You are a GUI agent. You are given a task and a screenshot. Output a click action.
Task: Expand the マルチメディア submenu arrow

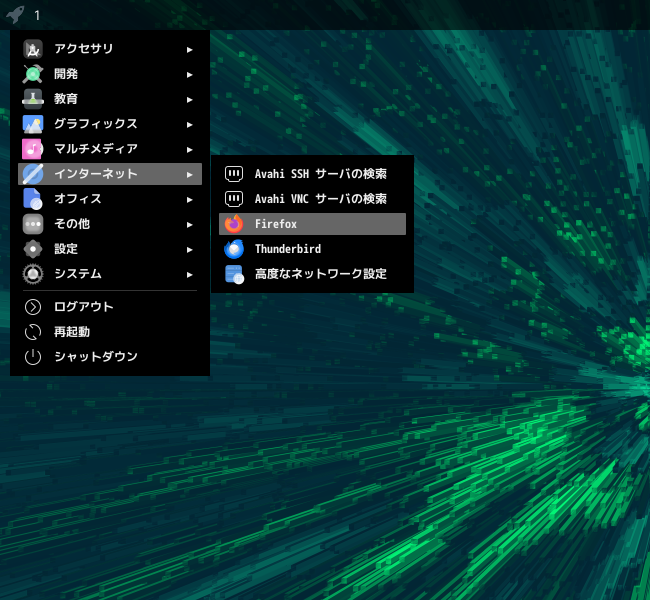[x=189, y=149]
